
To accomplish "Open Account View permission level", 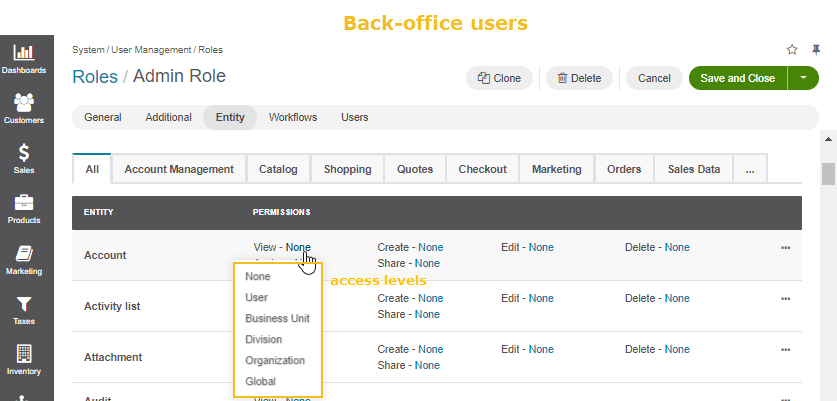I will click(298, 247).
